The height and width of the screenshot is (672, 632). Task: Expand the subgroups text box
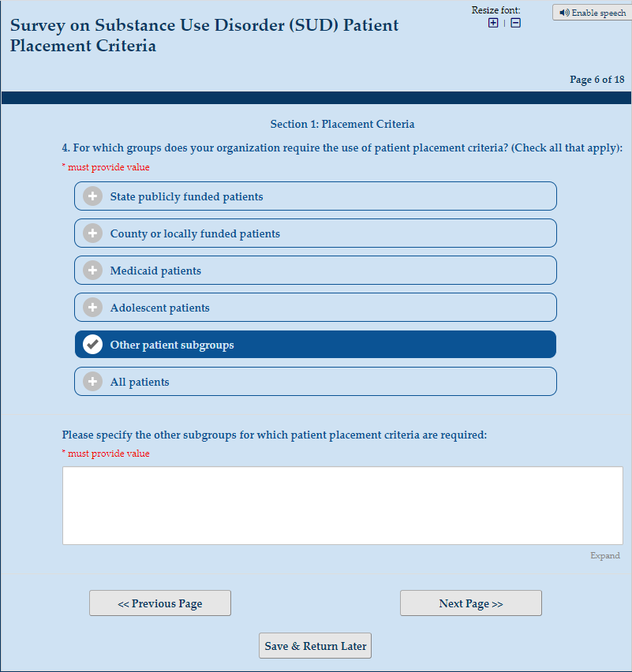[x=604, y=556]
